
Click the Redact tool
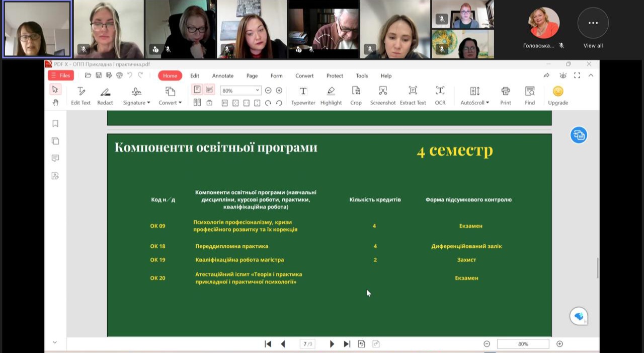pyautogui.click(x=105, y=95)
